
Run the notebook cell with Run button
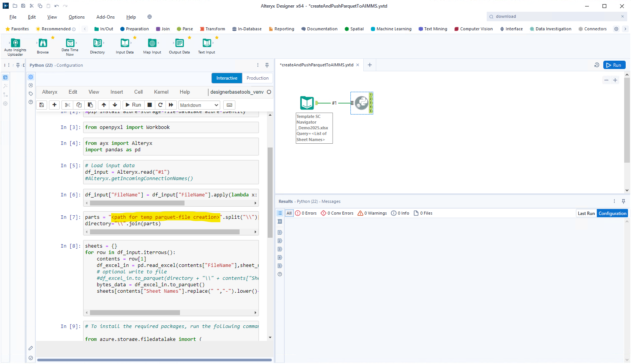[x=133, y=105]
